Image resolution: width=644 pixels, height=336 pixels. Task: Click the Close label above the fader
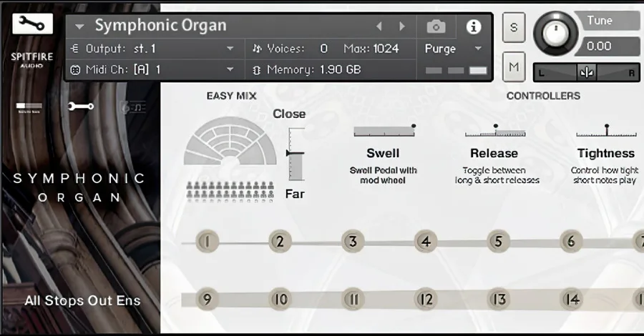[x=289, y=114]
